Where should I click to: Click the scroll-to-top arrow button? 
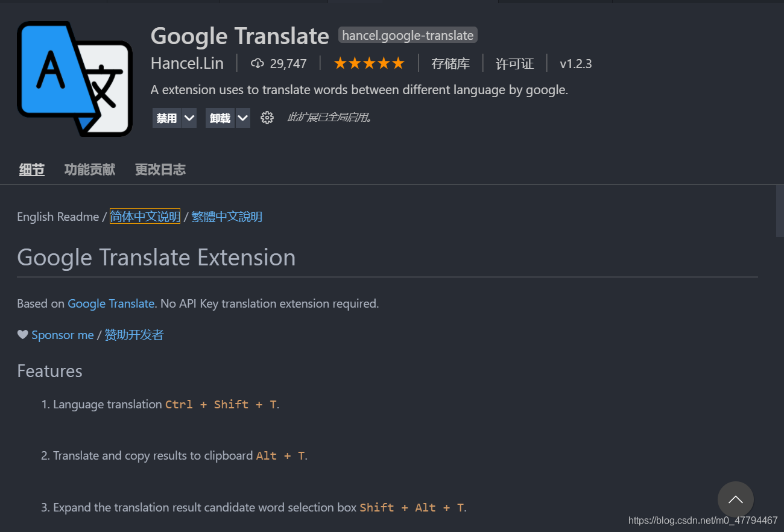click(736, 499)
